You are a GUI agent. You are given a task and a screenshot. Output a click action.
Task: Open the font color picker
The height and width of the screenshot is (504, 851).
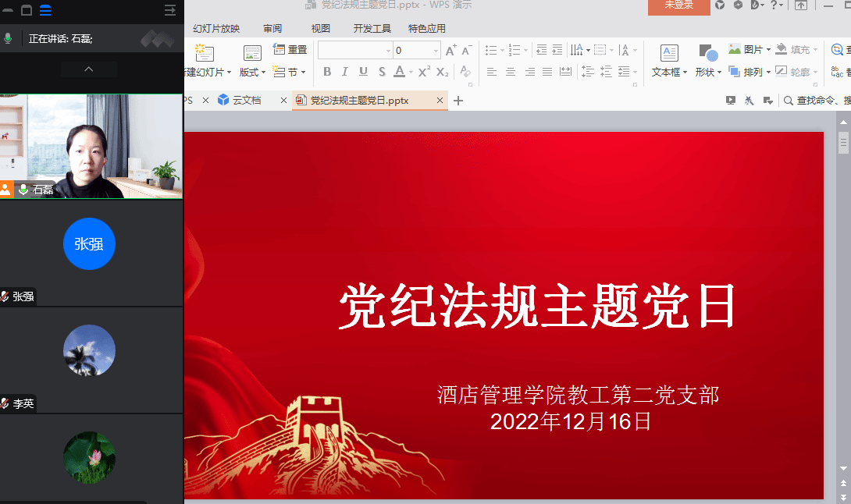410,72
